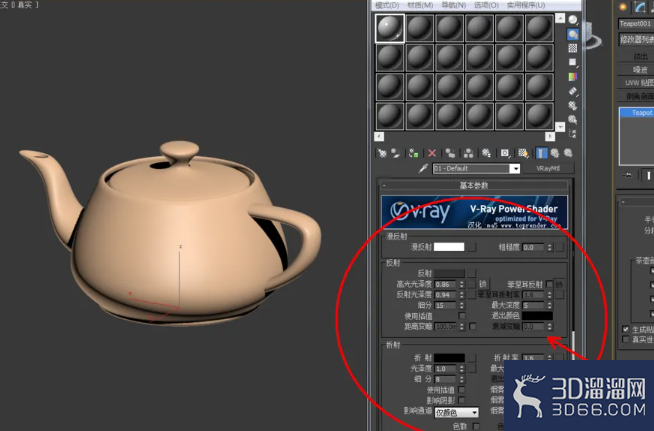Click the 挤出 modifier button
This screenshot has width=654, height=431.
pos(636,56)
